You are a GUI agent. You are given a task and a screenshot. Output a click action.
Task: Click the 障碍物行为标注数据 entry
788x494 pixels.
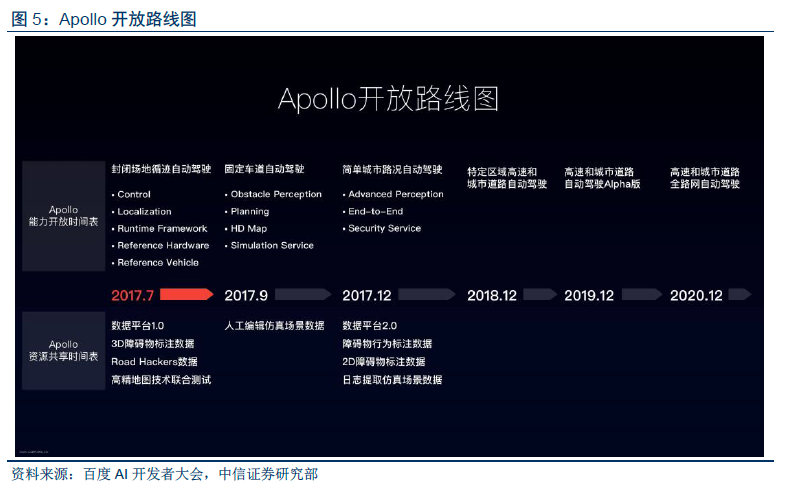click(387, 344)
